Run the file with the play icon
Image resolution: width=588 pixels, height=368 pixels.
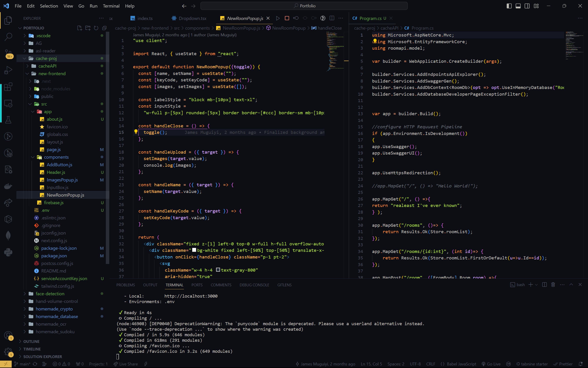click(278, 18)
